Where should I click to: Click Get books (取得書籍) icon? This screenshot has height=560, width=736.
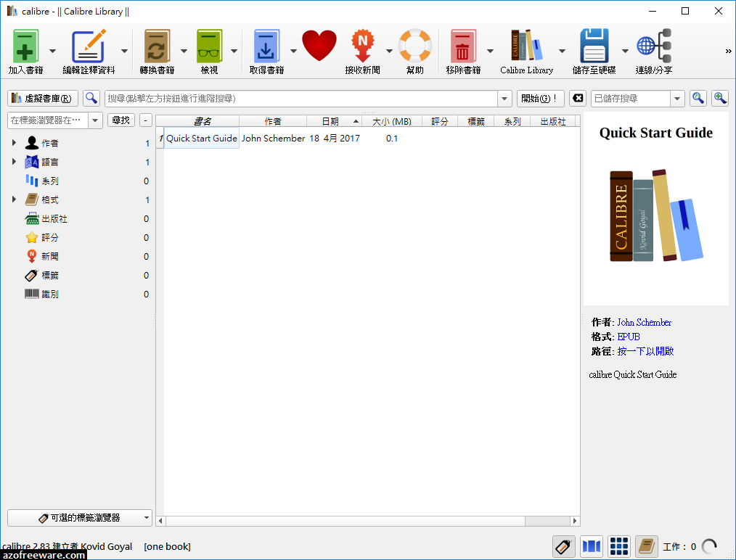click(x=266, y=46)
